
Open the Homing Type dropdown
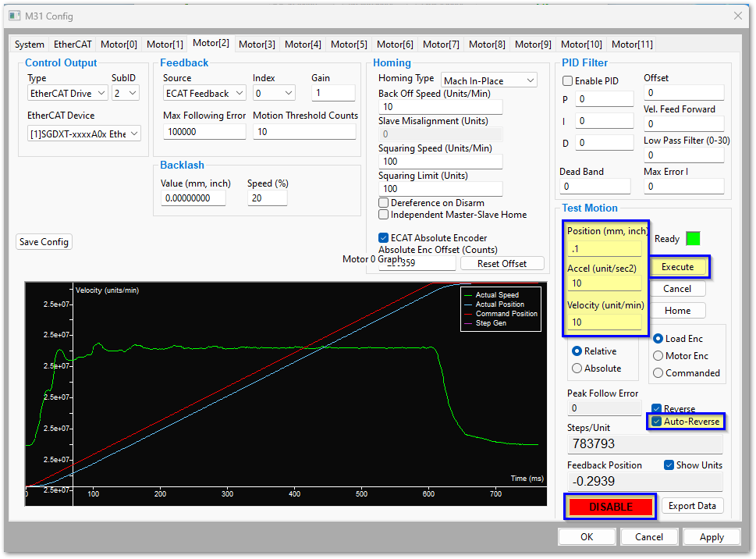[x=489, y=81]
